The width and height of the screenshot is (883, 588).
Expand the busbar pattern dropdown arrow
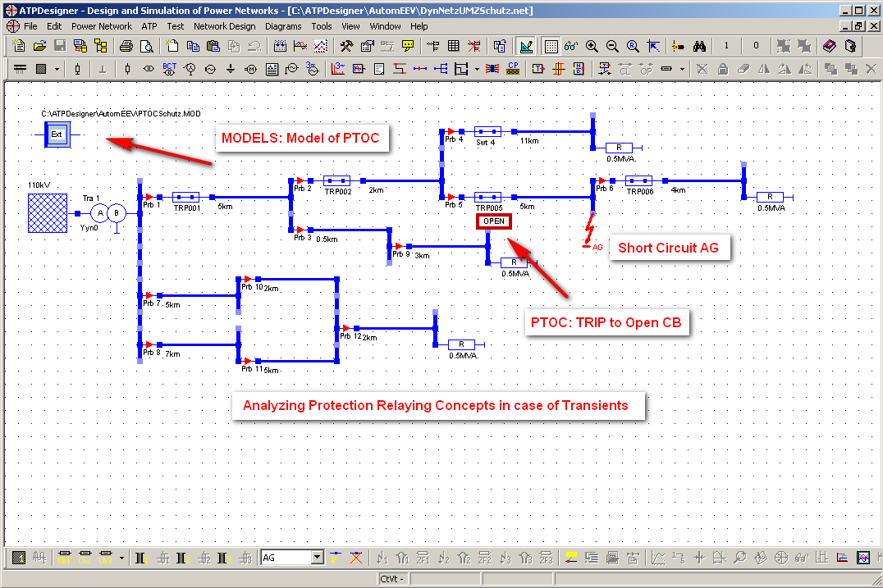coord(57,69)
